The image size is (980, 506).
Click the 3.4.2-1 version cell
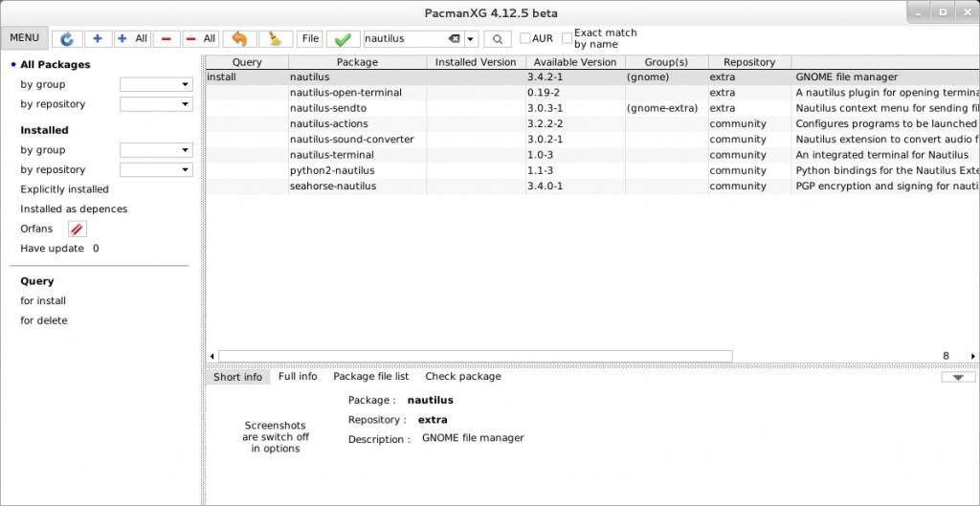575,77
